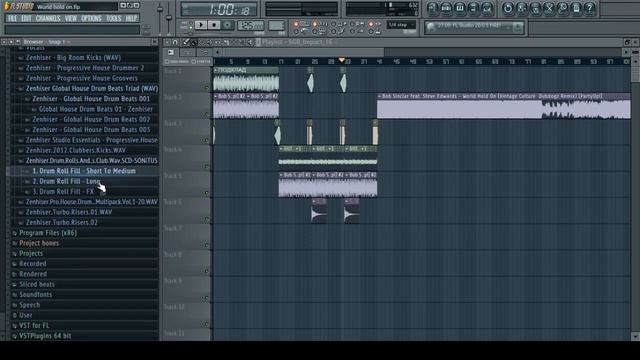Image resolution: width=640 pixels, height=360 pixels.
Task: Open the Browser Snap 1 dropdown
Action: point(46,42)
